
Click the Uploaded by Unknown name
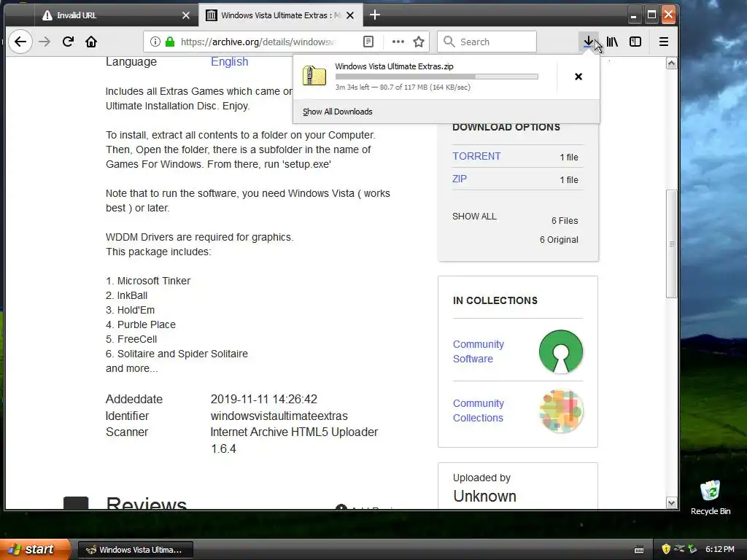click(x=484, y=496)
